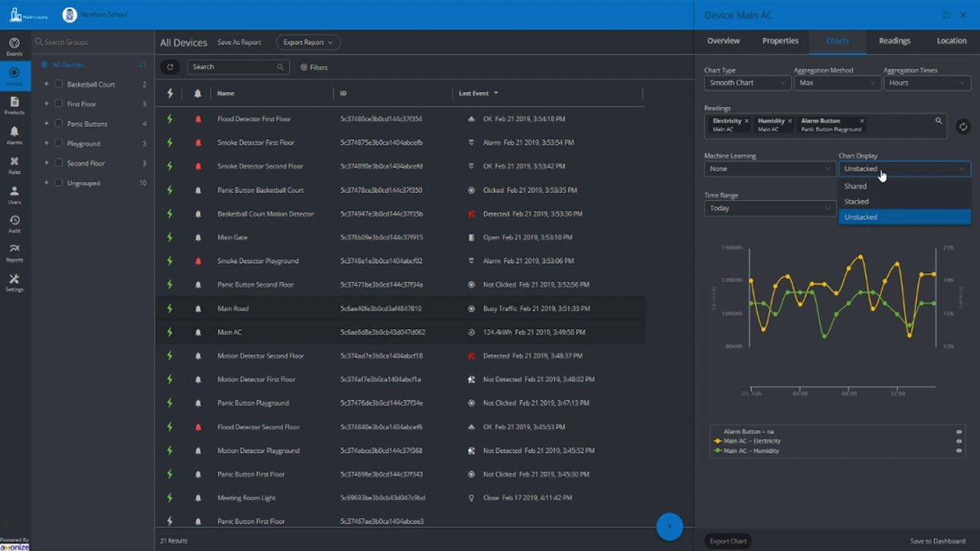The width and height of the screenshot is (980, 551).
Task: Open the Export Report dropdown
Action: click(x=308, y=43)
